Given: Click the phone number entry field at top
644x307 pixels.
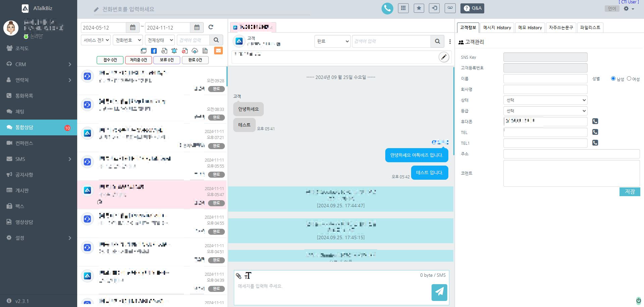Looking at the screenshot, I should coord(201,9).
